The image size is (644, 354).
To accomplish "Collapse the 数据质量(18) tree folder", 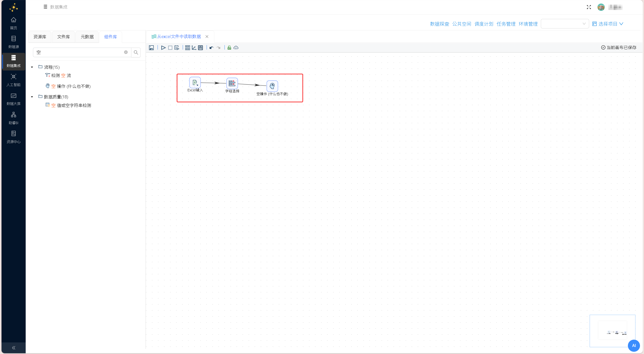I will (x=32, y=97).
